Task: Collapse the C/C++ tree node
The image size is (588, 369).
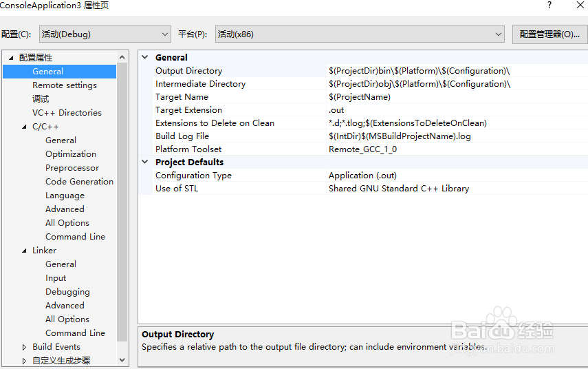Action: [25, 127]
